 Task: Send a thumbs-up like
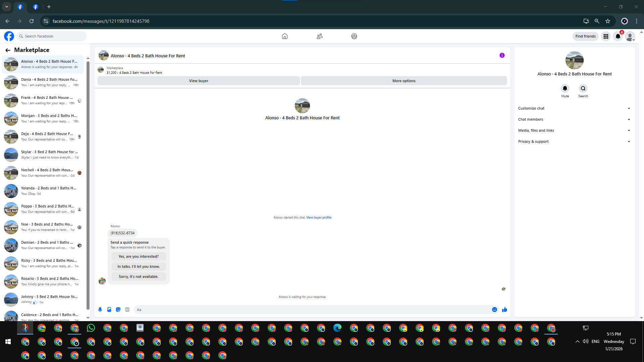[504, 310]
